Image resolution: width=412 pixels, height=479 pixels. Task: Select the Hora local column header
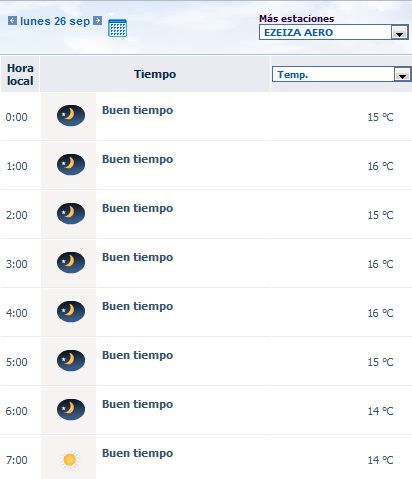point(20,74)
